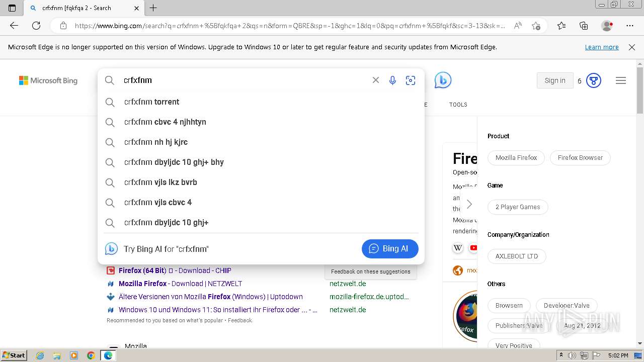The image size is (644, 362).
Task: Open the 'Firefox (64 Bit) - Download - CHIP' result
Action: (175, 270)
